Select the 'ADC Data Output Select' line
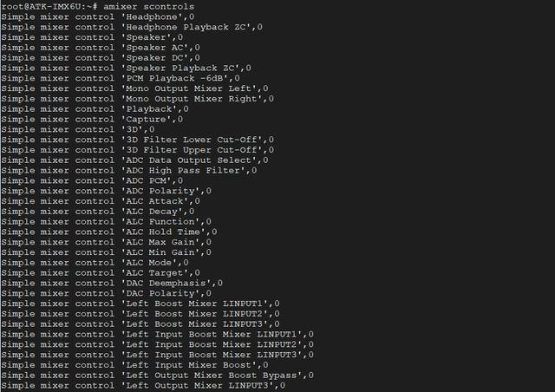 [134, 160]
